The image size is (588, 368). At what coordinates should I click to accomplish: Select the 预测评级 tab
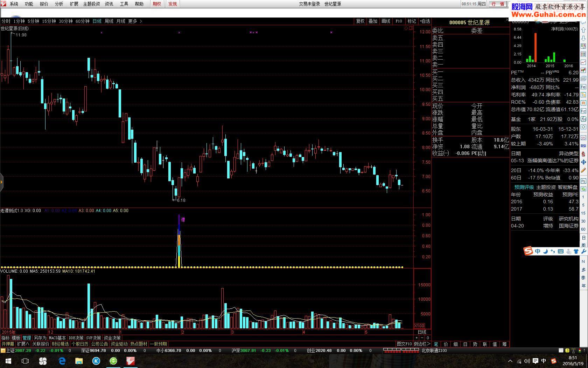[x=524, y=187]
